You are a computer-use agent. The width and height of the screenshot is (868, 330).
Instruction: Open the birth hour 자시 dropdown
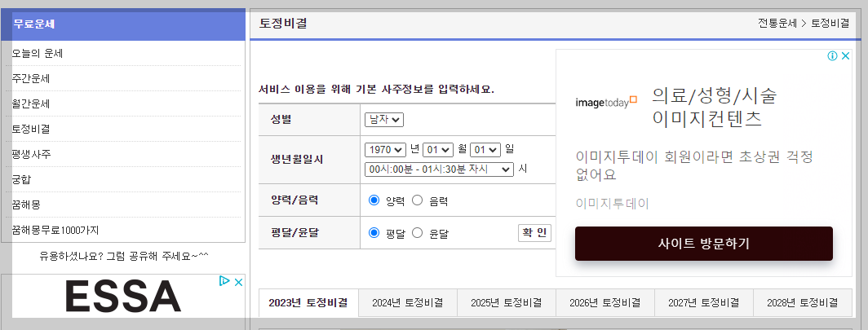tap(440, 169)
